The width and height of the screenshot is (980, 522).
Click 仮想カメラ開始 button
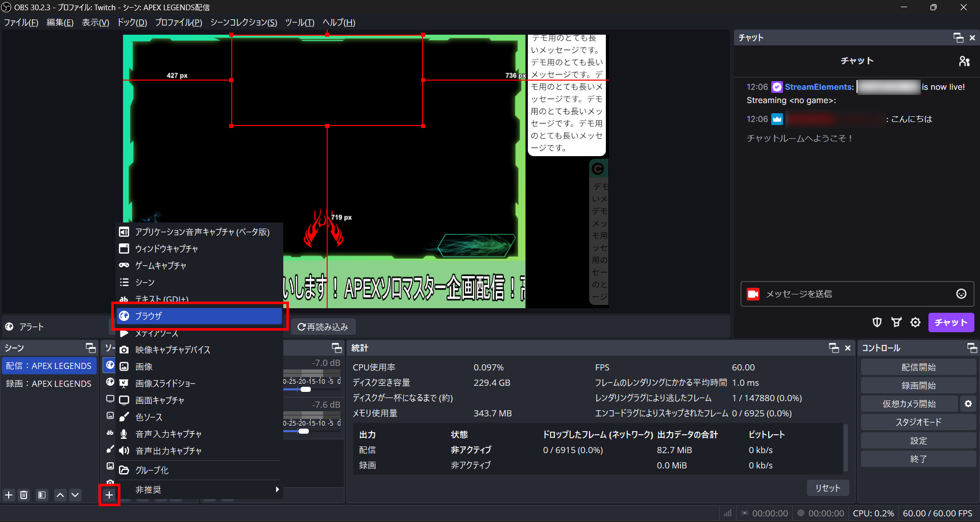pos(909,404)
